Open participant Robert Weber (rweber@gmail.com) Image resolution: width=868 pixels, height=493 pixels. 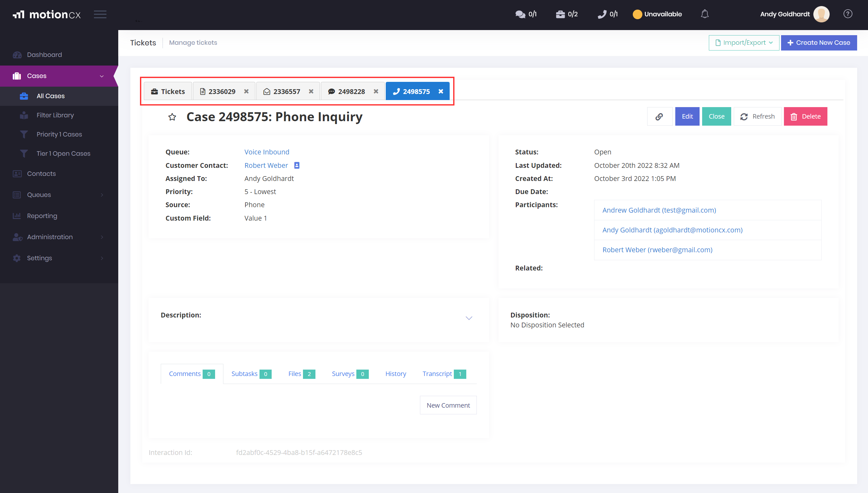click(657, 250)
